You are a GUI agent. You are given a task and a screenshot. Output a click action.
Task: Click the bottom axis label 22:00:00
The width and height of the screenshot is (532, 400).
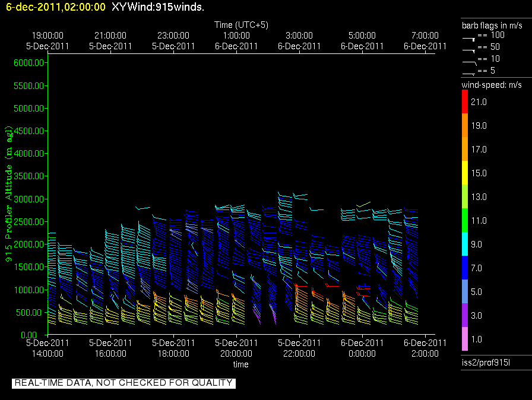pyautogui.click(x=299, y=354)
